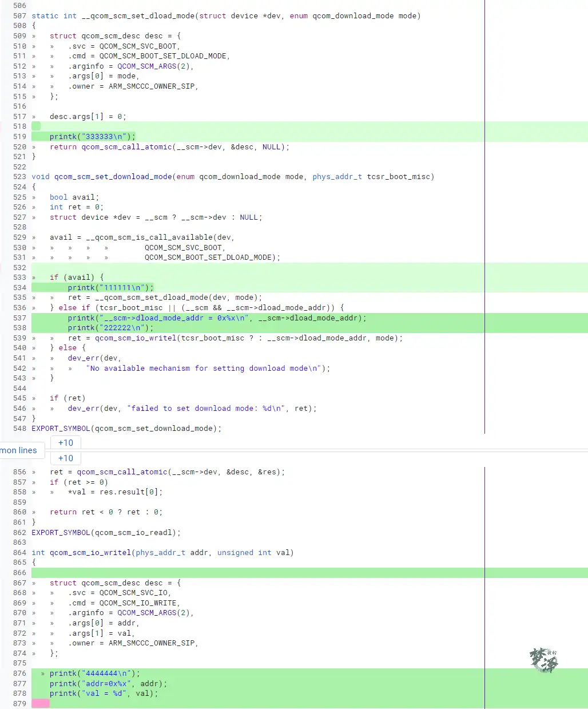
Task: Click the tab marker before printk("4444444\n")
Action: point(43,674)
